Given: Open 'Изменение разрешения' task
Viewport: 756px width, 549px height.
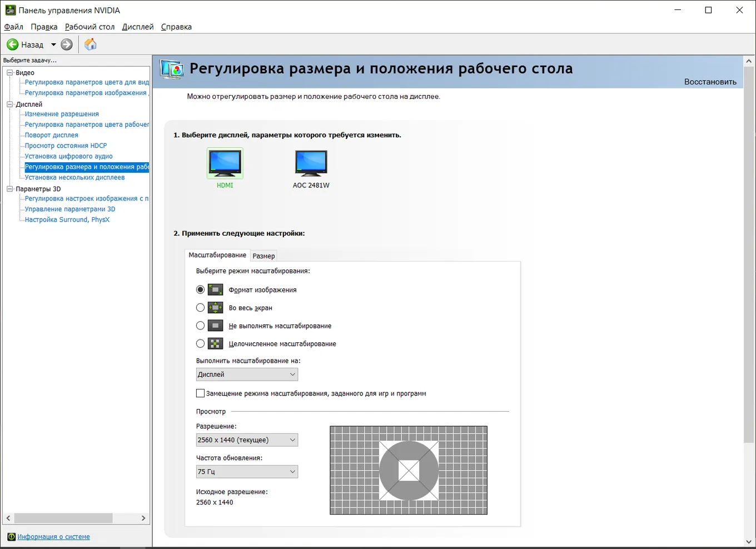Looking at the screenshot, I should point(62,114).
